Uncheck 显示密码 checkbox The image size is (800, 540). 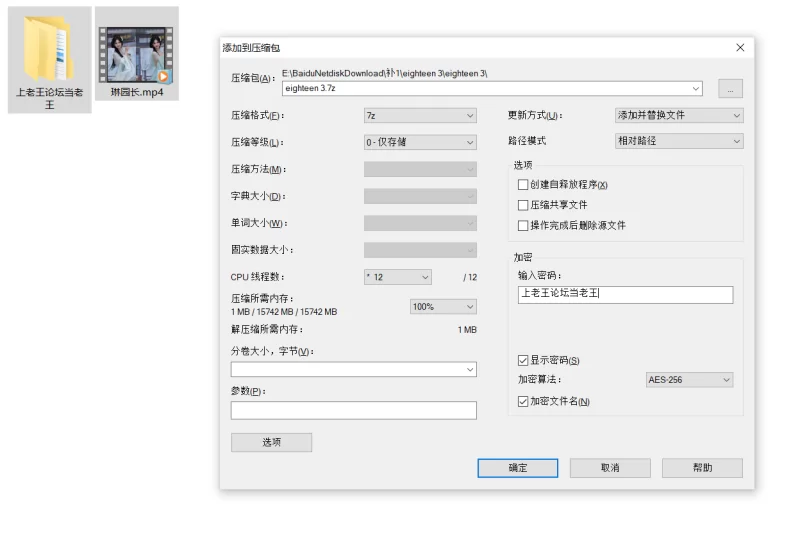(x=523, y=360)
